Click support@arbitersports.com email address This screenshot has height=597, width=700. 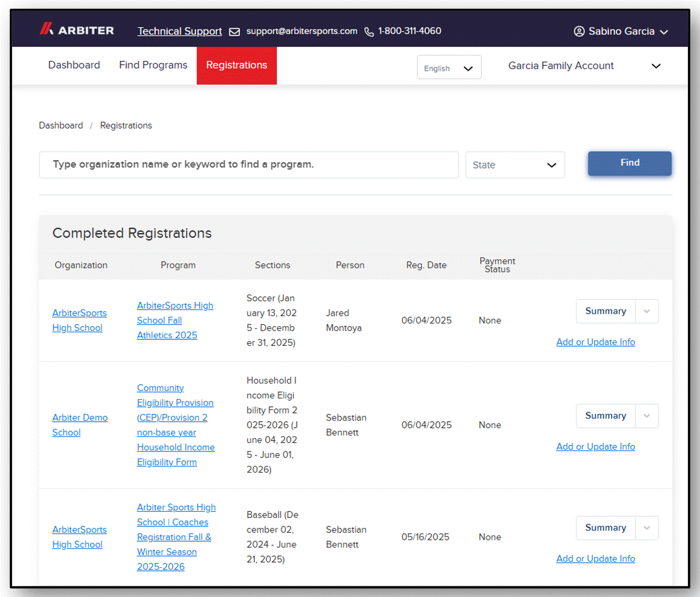pos(302,31)
